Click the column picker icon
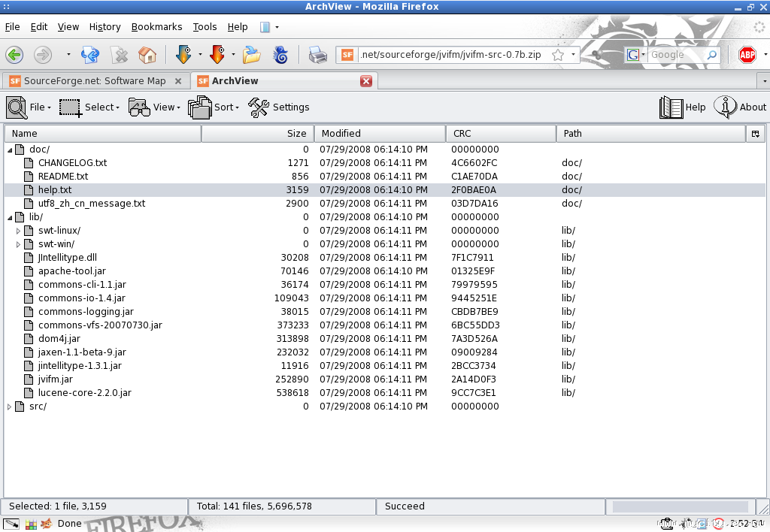 [x=755, y=134]
